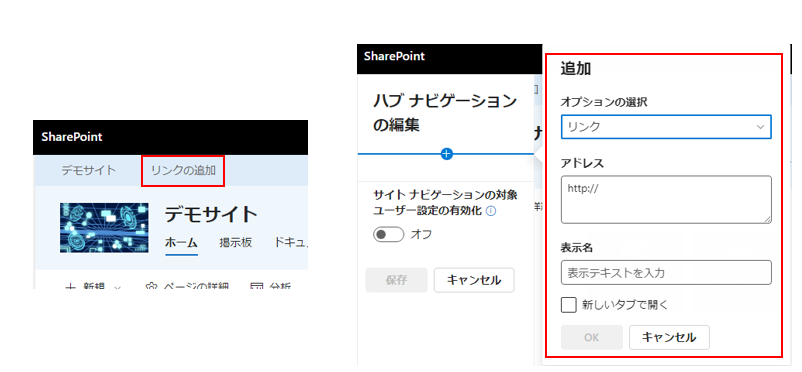
Task: Click the アドレス http:// text area
Action: point(666,200)
